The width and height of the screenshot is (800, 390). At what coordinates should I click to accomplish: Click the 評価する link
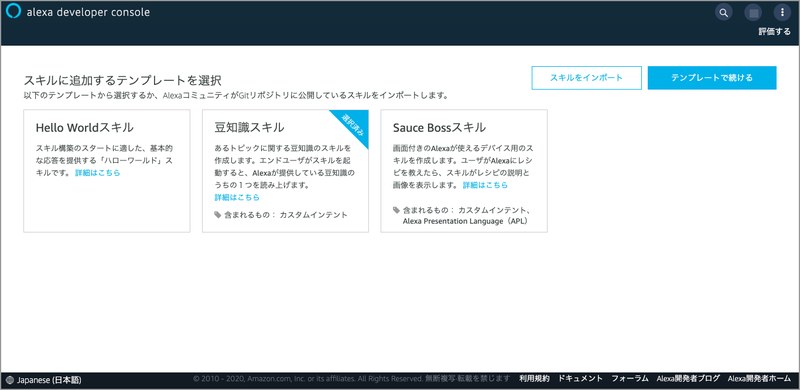click(x=774, y=32)
